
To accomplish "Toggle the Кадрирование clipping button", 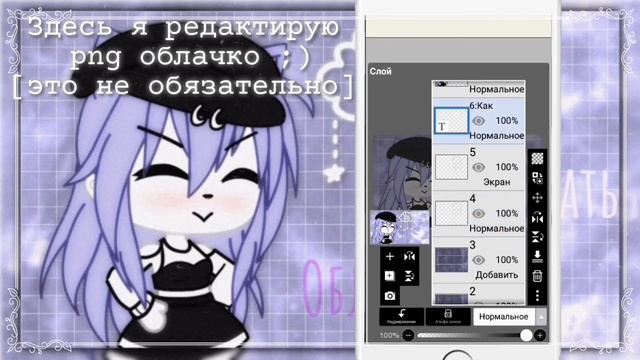I will click(x=402, y=316).
